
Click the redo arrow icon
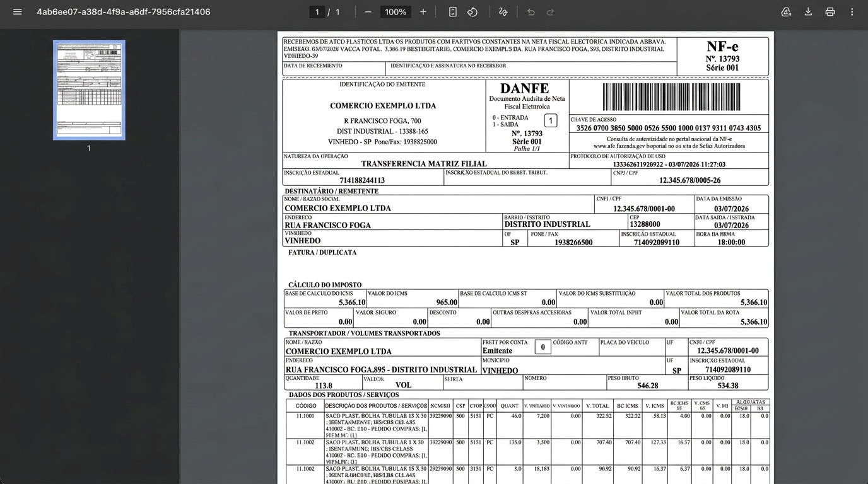[550, 12]
